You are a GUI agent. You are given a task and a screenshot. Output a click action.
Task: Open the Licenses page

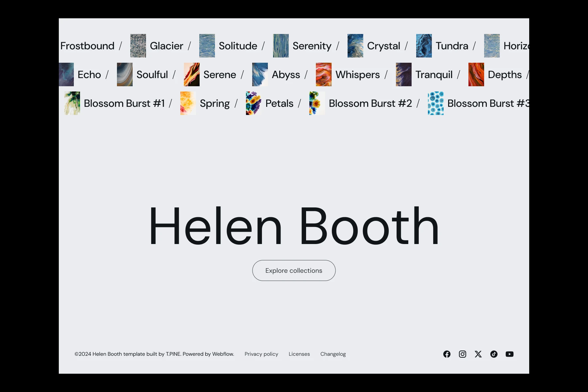click(299, 354)
